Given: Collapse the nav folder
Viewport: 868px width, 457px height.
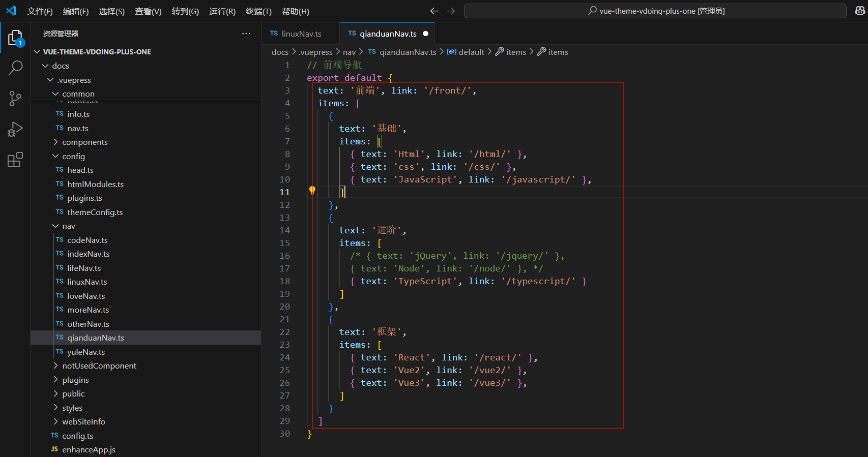Looking at the screenshot, I should click(146, 226).
